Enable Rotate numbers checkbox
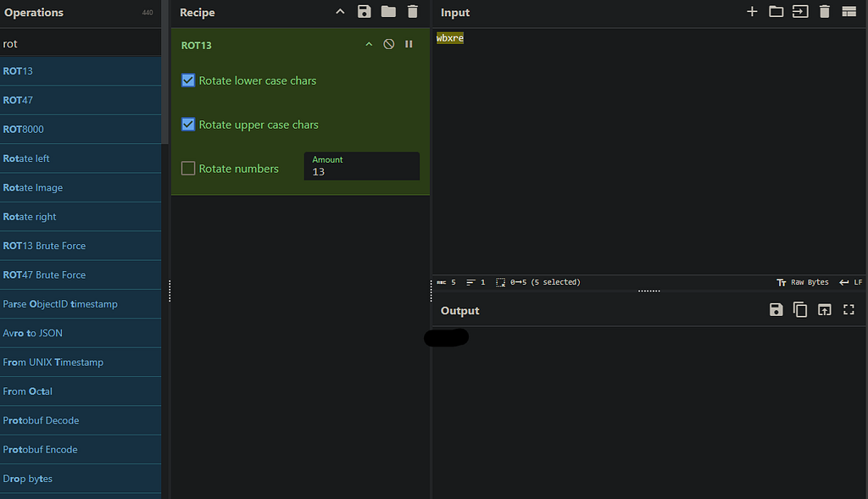 click(x=188, y=169)
